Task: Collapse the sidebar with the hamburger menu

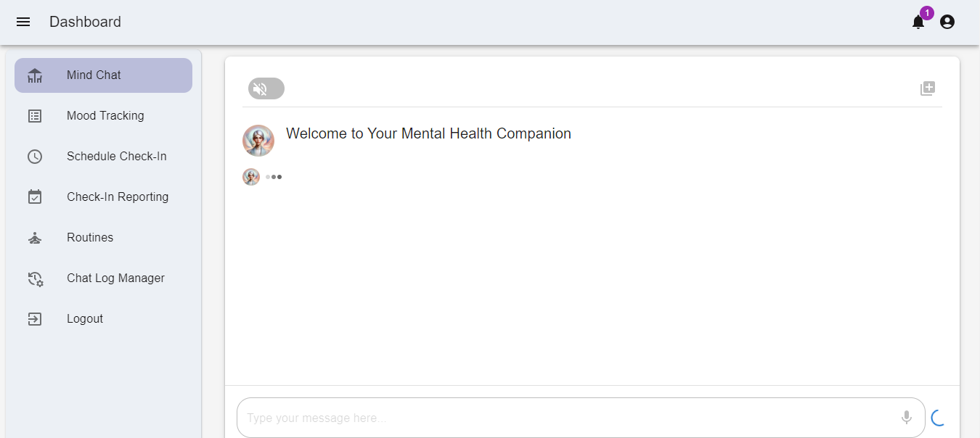Action: 23,21
